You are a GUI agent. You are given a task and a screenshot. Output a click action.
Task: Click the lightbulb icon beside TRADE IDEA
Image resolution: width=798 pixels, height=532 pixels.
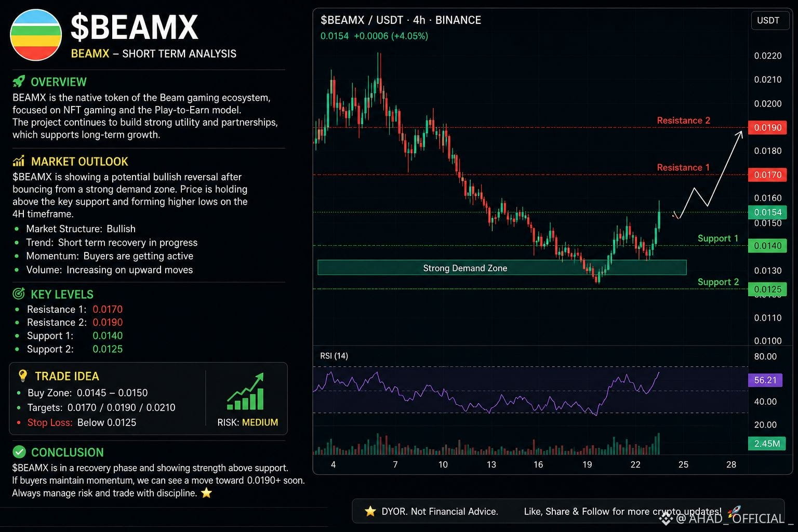pyautogui.click(x=23, y=376)
